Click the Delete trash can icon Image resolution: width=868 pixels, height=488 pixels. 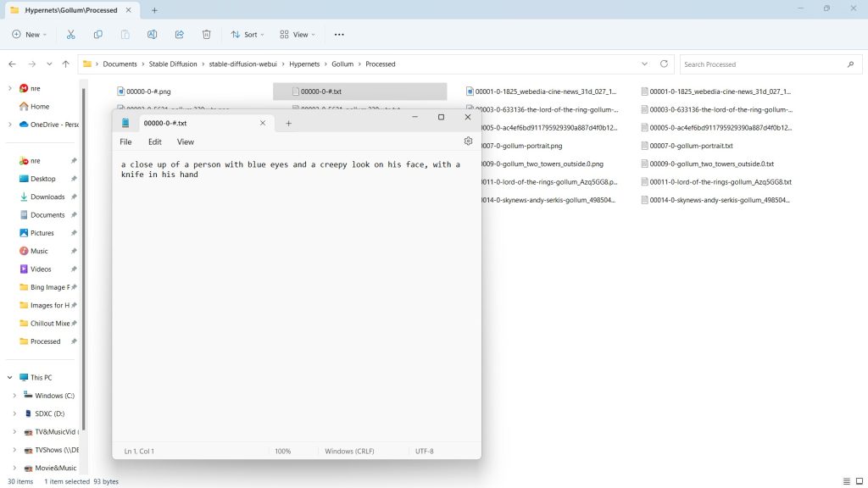[207, 35]
